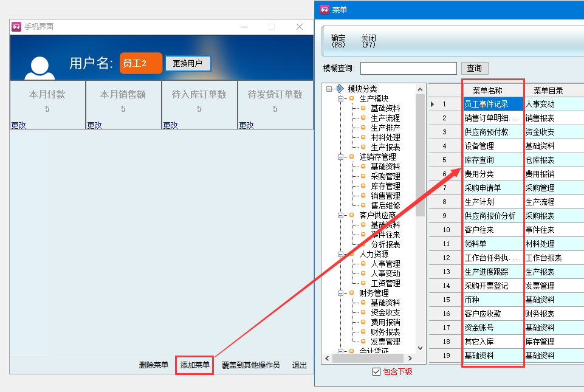Image resolution: width=584 pixels, height=392 pixels.
Task: Click 关闭 (F7) in the toolbar
Action: pos(368,41)
